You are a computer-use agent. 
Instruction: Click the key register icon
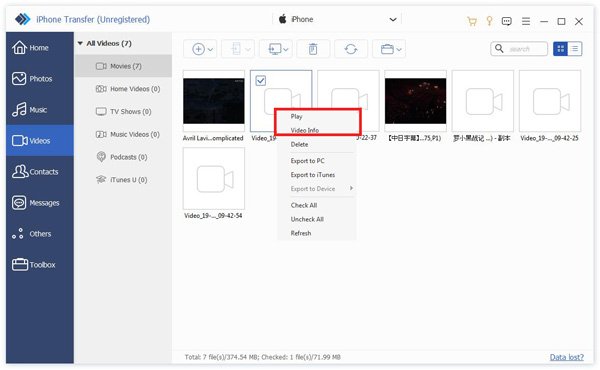click(x=489, y=21)
